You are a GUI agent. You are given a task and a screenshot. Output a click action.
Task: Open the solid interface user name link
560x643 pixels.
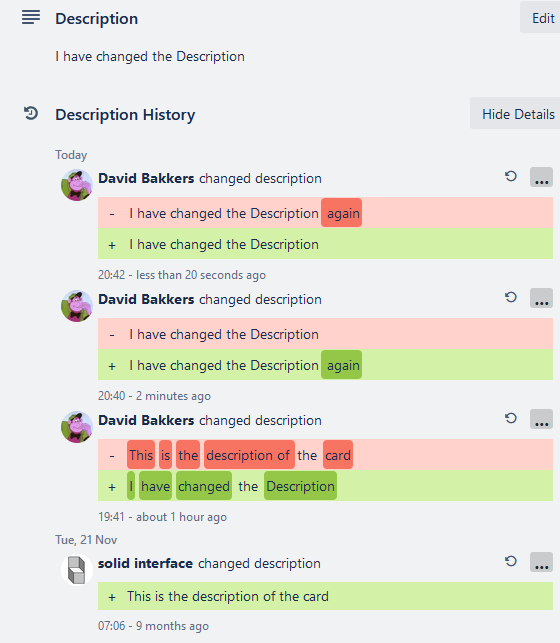coord(145,563)
